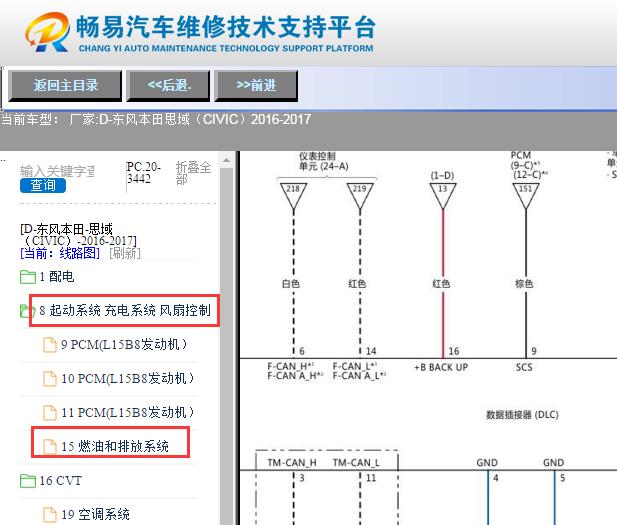The image size is (617, 525).
Task: Go forward with >>前进 button
Action: coord(256,85)
